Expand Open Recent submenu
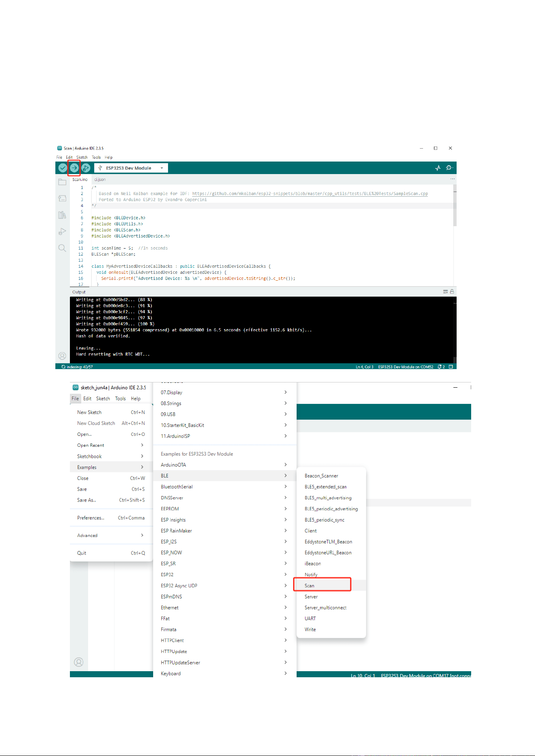The width and height of the screenshot is (535, 756). 111,445
